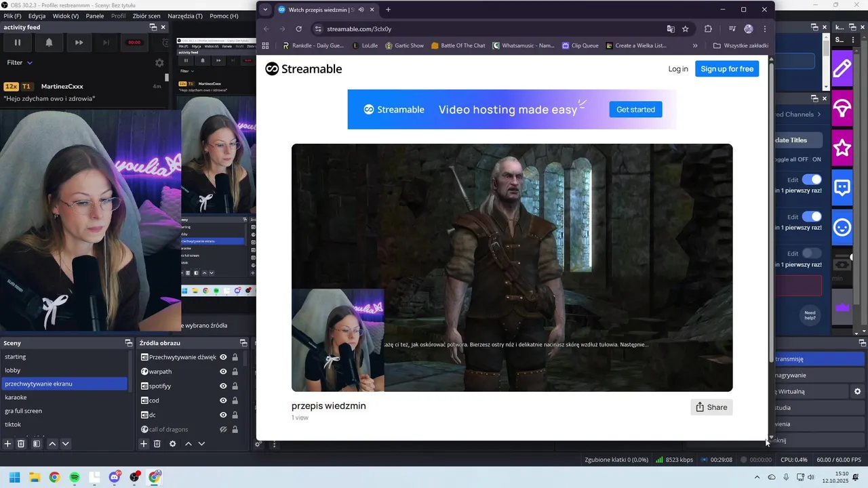Viewport: 868px width, 488px height.
Task: Click the star icon in side dock
Action: pyautogui.click(x=842, y=148)
